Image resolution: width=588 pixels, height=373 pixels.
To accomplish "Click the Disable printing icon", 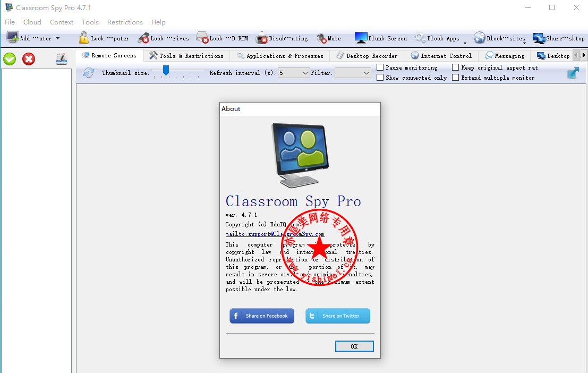I will click(262, 38).
